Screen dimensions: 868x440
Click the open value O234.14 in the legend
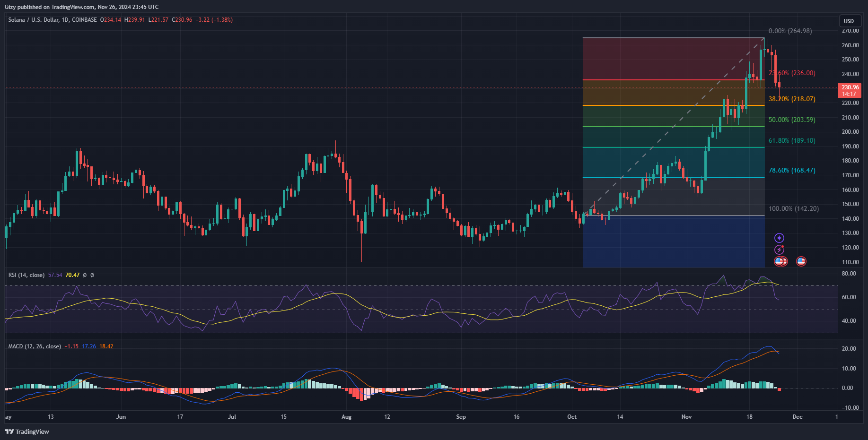pyautogui.click(x=111, y=20)
